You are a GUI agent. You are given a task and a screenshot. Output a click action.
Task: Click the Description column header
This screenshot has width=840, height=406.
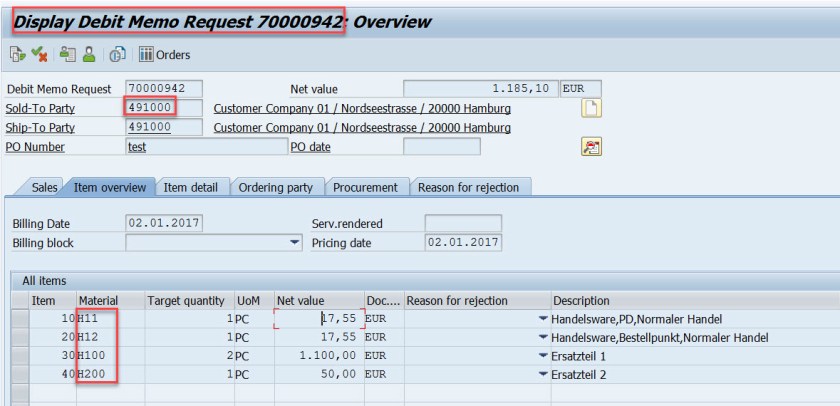[695, 300]
